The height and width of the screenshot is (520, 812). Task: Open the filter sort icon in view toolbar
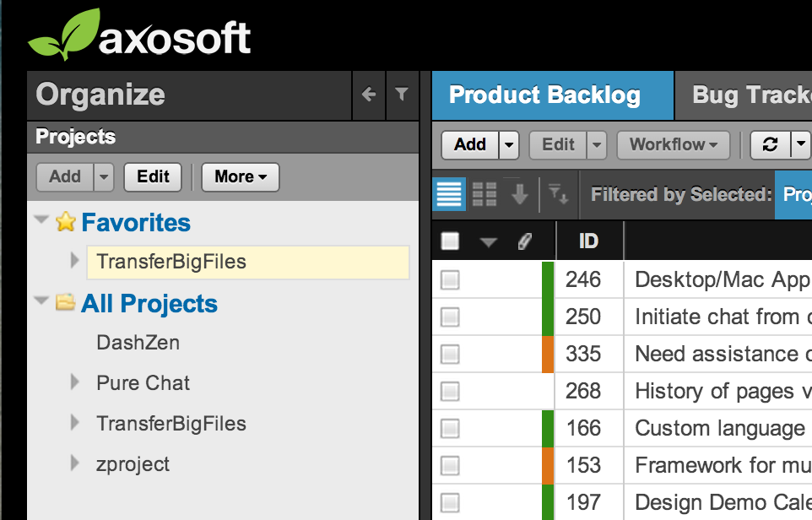point(559,194)
